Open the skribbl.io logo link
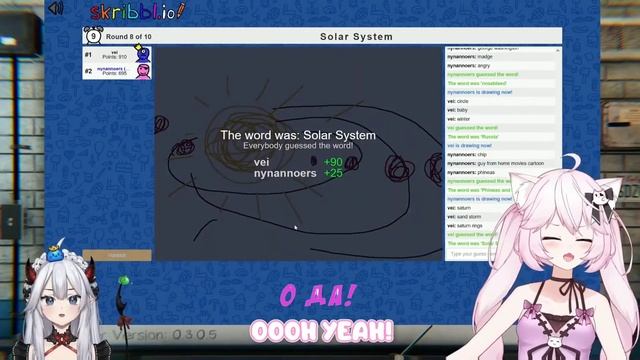 138,11
